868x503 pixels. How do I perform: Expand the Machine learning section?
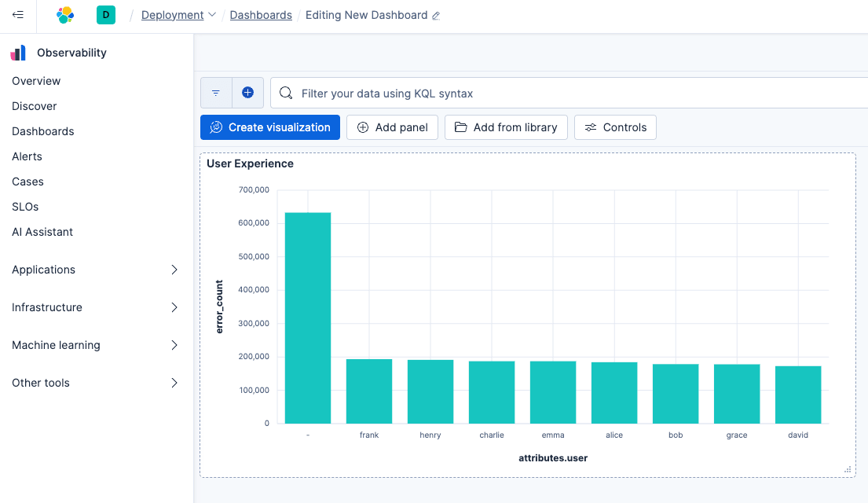tap(174, 345)
